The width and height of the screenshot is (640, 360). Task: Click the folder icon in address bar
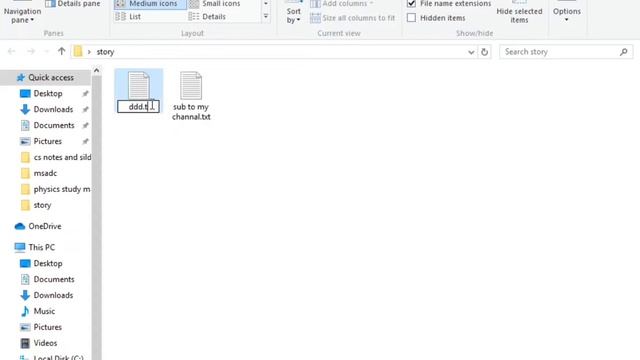click(x=78, y=51)
